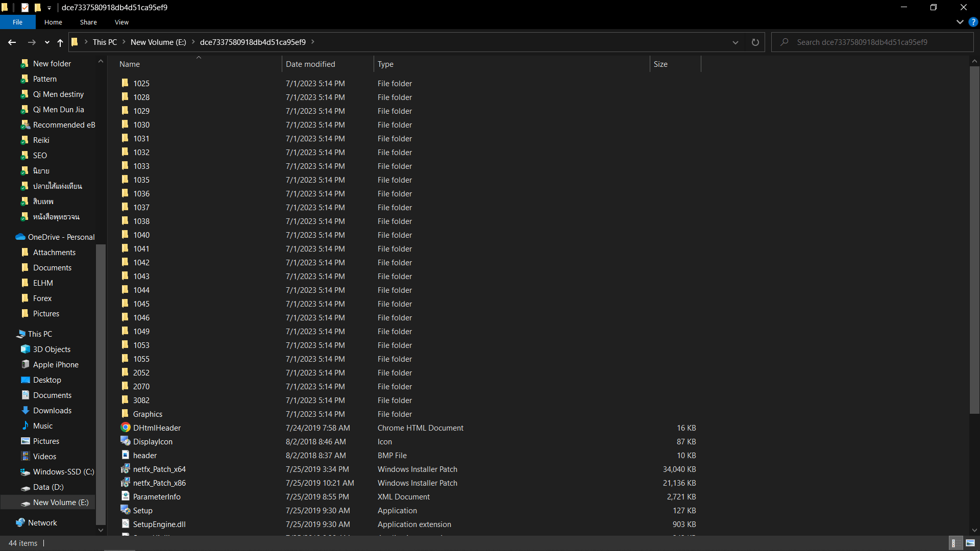Sort by Date modified column header

(x=310, y=64)
